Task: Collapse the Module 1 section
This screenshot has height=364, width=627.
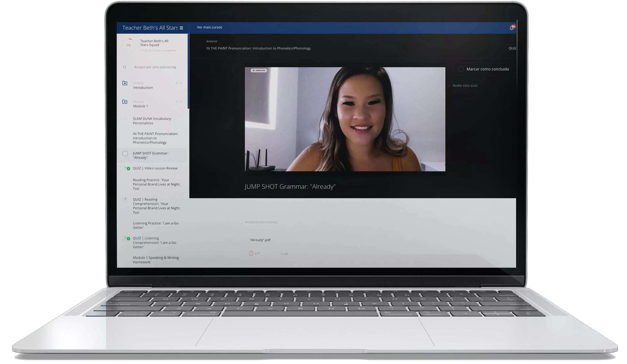Action: [141, 106]
